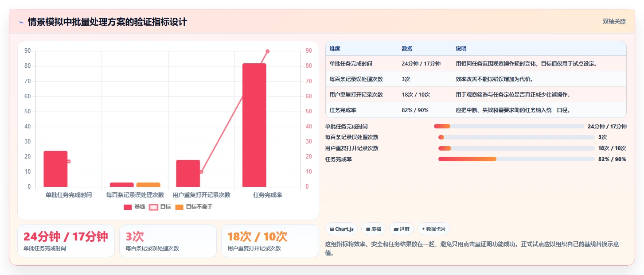644x275 pixels.
Task: Toggle the 目标不高于 legend entry
Action: coord(194,207)
